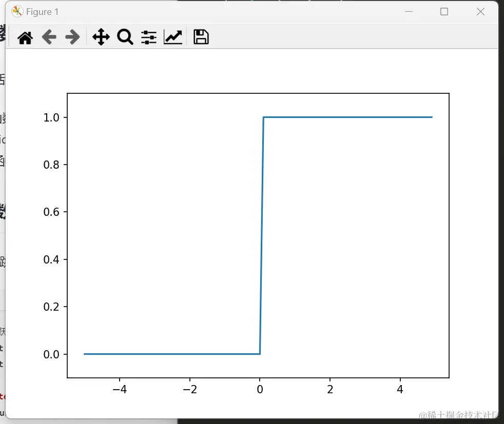504x424 pixels.
Task: Click the x-axis tick label −2
Action: pyautogui.click(x=190, y=390)
